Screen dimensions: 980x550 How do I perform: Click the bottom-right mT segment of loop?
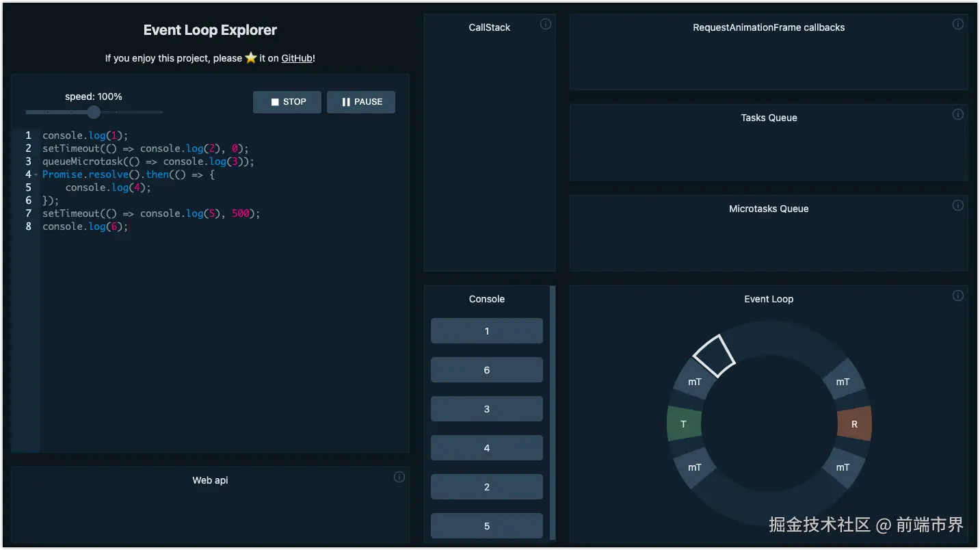[x=843, y=467]
